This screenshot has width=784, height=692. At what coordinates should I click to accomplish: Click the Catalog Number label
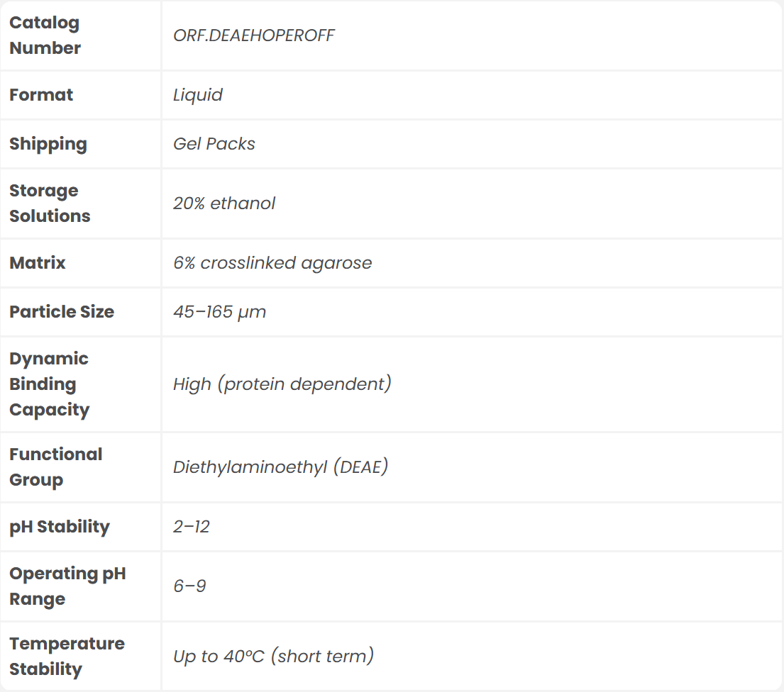point(45,35)
